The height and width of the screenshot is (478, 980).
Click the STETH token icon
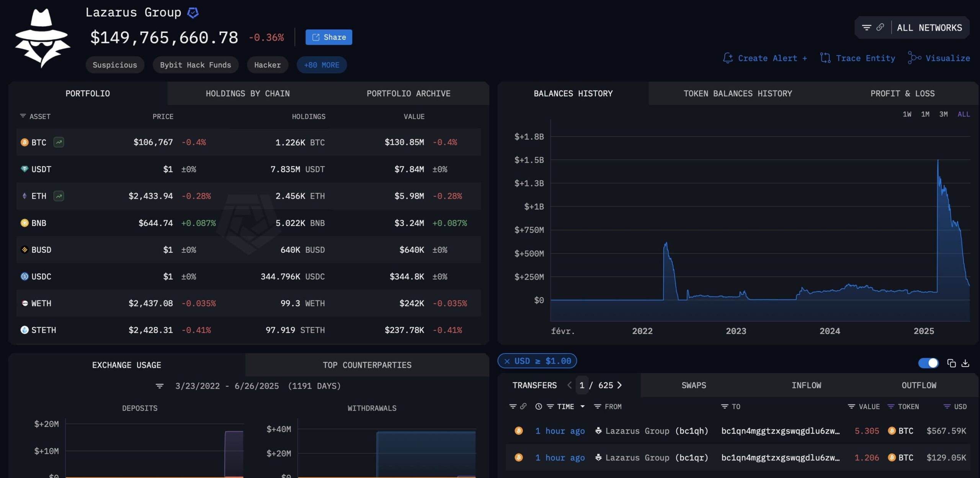point(24,330)
